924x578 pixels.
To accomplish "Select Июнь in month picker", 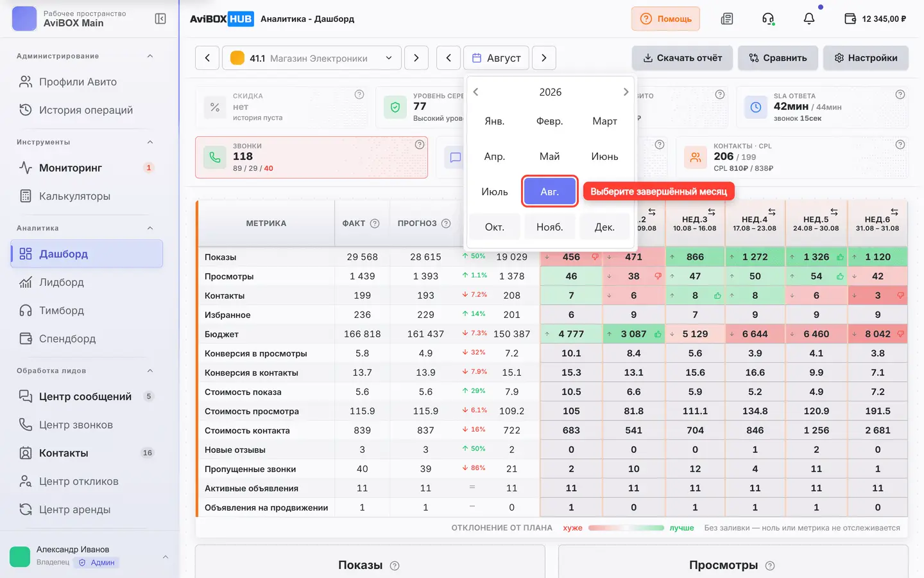I will click(604, 157).
